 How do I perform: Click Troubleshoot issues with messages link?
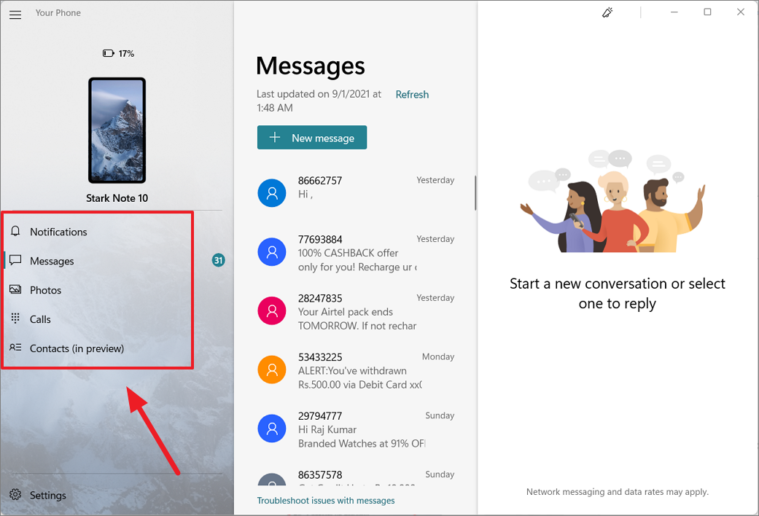[326, 501]
